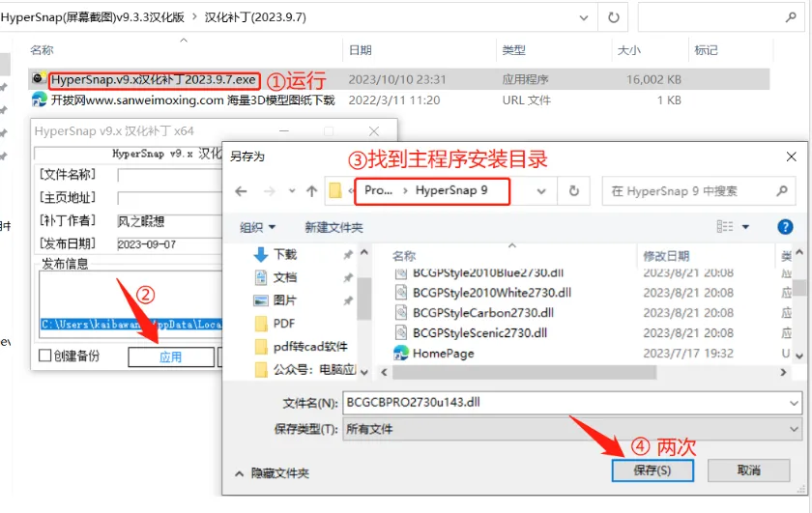Open the 公众号 folder in navigation pane
This screenshot has height=513, width=812.
314,370
